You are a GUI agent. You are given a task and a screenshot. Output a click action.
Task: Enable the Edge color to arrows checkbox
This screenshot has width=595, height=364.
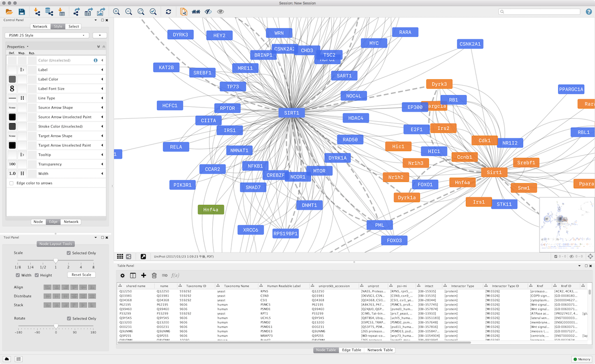pyautogui.click(x=11, y=183)
